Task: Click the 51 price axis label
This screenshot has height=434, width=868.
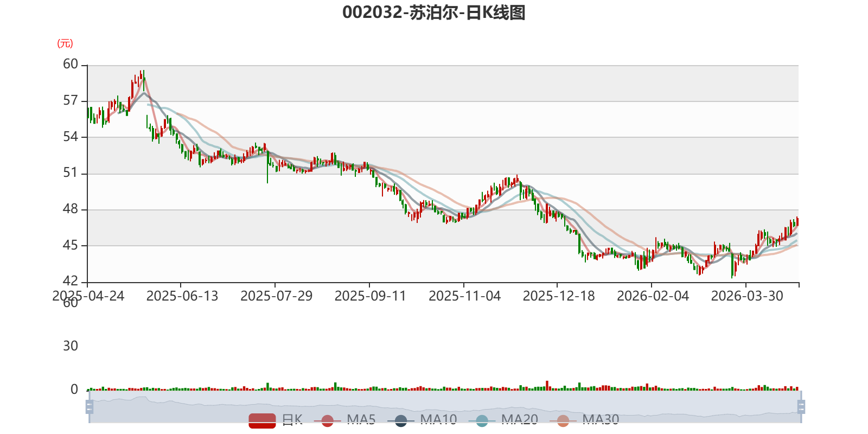Action: (x=71, y=173)
